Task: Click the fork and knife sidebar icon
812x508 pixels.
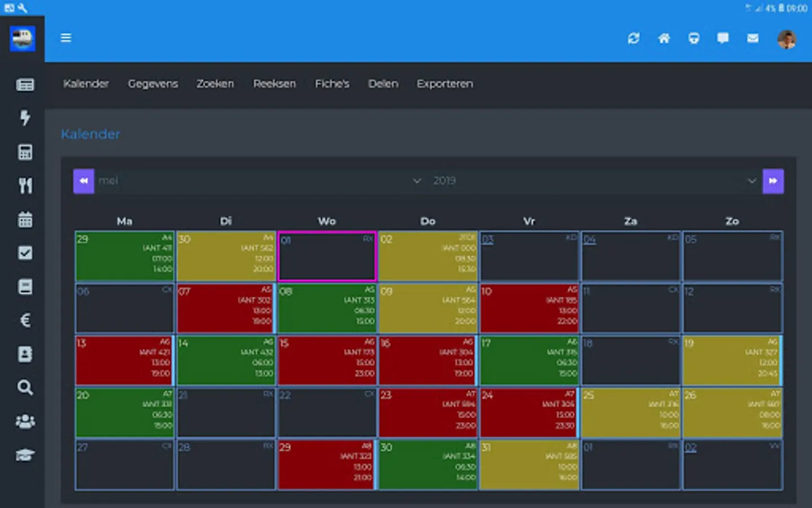Action: click(25, 186)
